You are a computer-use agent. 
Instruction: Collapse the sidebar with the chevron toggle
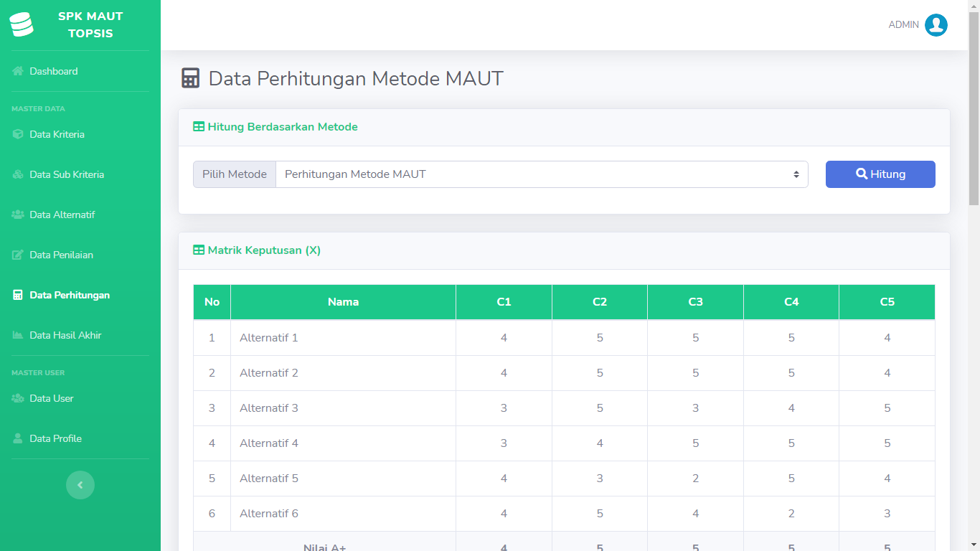[x=80, y=485]
